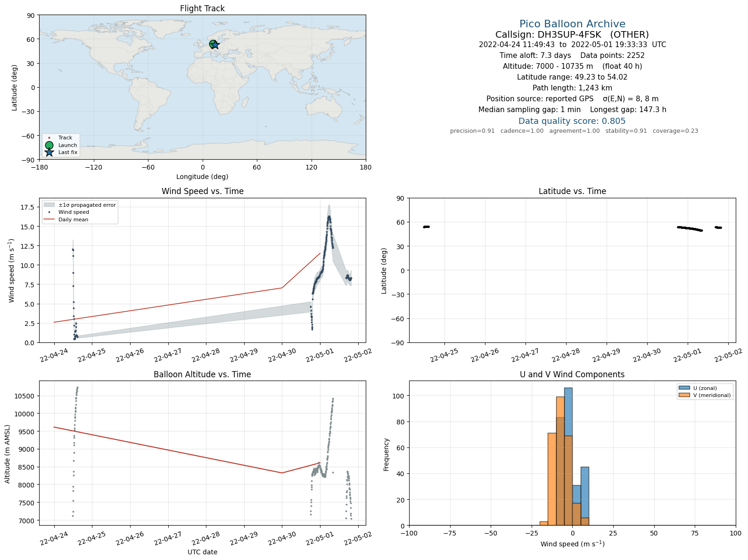
Task: Click the "Longest gap: 147.3 h" text
Action: coord(628,110)
